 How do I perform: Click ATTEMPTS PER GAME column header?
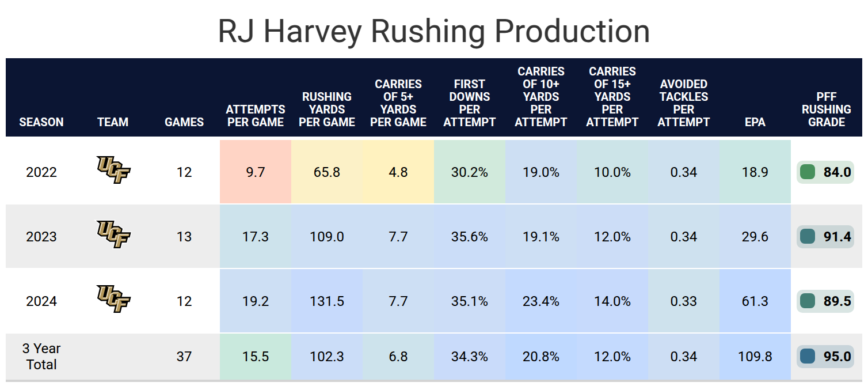pyautogui.click(x=256, y=116)
